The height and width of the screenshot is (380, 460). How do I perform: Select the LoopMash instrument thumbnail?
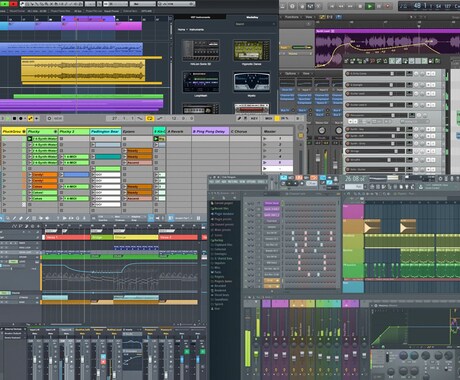(x=201, y=82)
